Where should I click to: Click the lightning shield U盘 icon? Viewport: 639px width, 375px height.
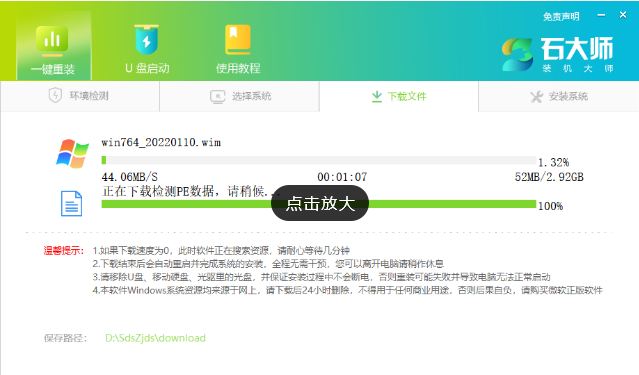(x=147, y=40)
